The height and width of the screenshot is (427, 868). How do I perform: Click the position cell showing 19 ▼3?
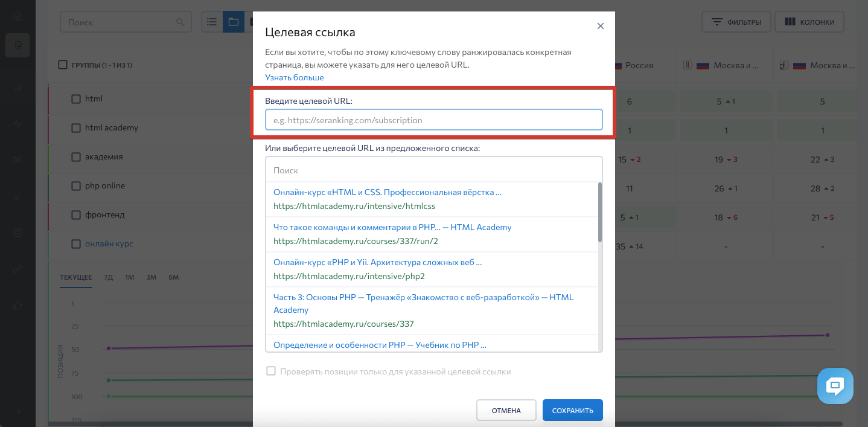click(x=726, y=159)
